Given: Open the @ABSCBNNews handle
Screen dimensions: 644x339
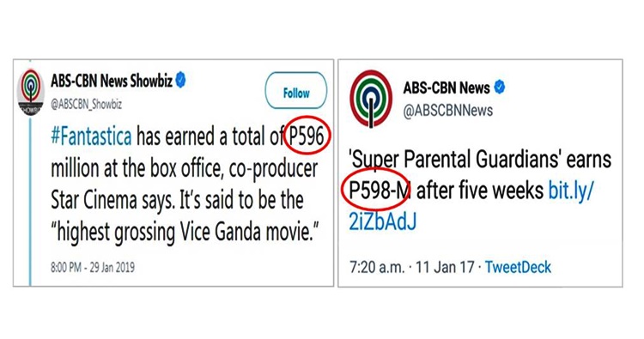Looking at the screenshot, I should [448, 111].
